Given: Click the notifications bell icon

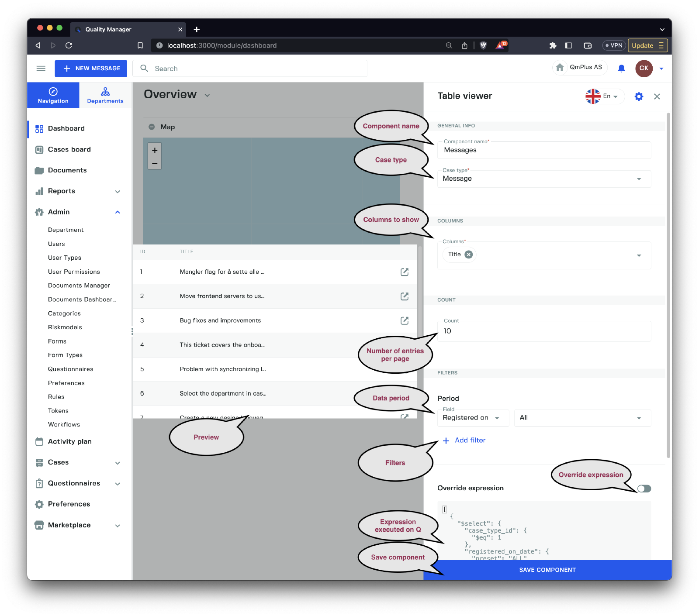Looking at the screenshot, I should click(621, 69).
